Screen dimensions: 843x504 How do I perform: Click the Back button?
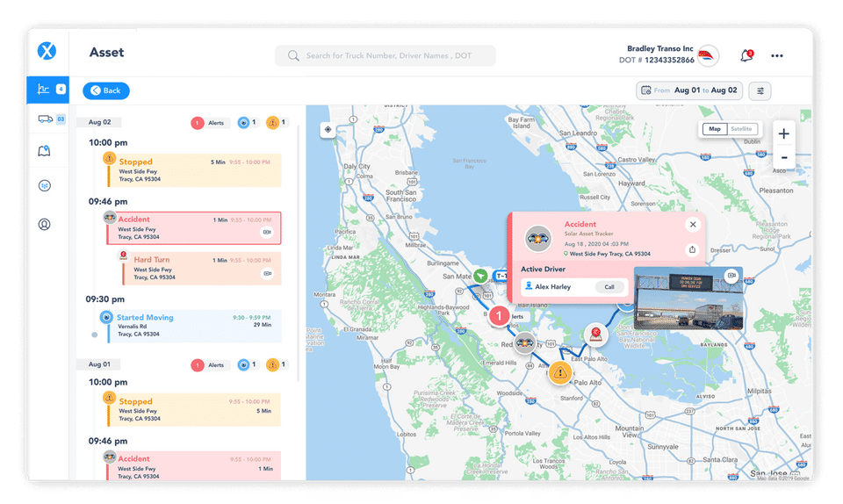coord(106,90)
